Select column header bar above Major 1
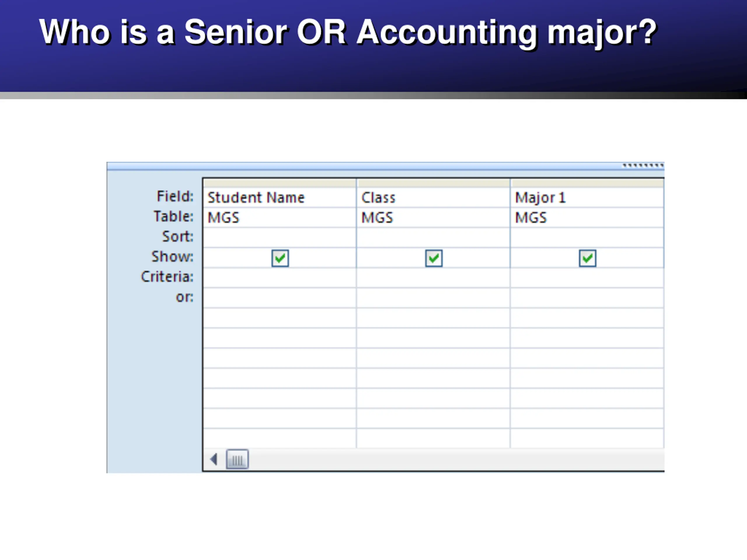Image resolution: width=747 pixels, height=560 pixels. [587, 183]
